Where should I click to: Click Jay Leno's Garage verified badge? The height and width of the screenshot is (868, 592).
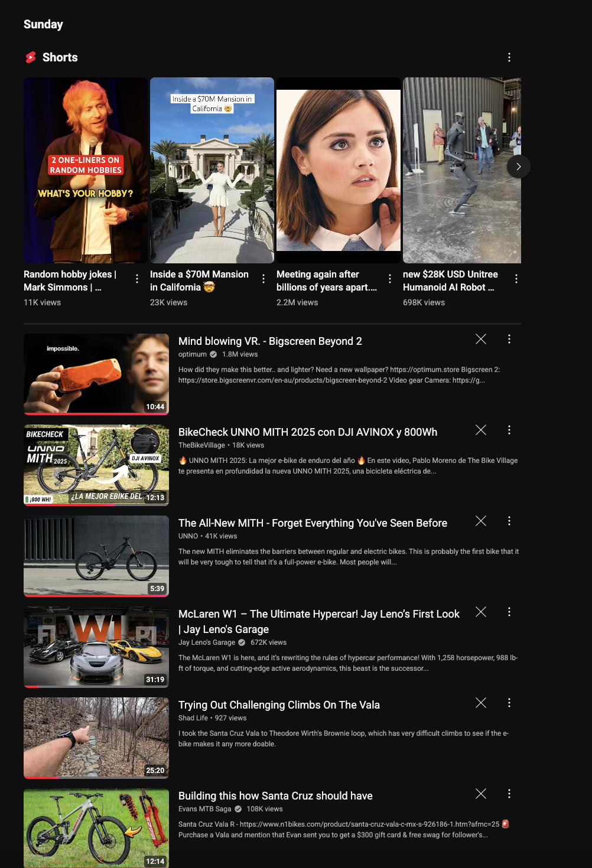242,642
